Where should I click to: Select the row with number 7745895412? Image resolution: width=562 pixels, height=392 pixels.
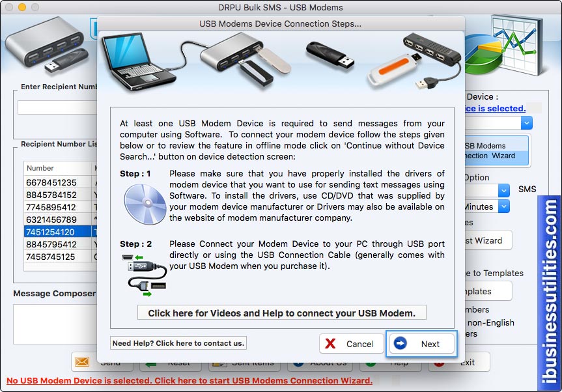[x=61, y=207]
